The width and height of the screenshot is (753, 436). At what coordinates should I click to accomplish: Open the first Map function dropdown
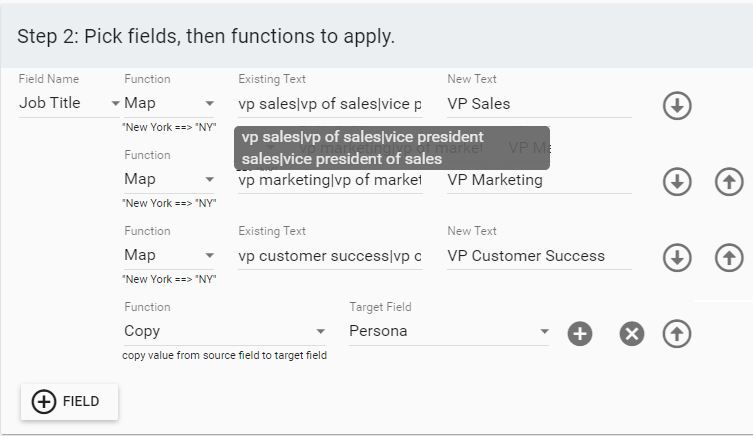(169, 103)
